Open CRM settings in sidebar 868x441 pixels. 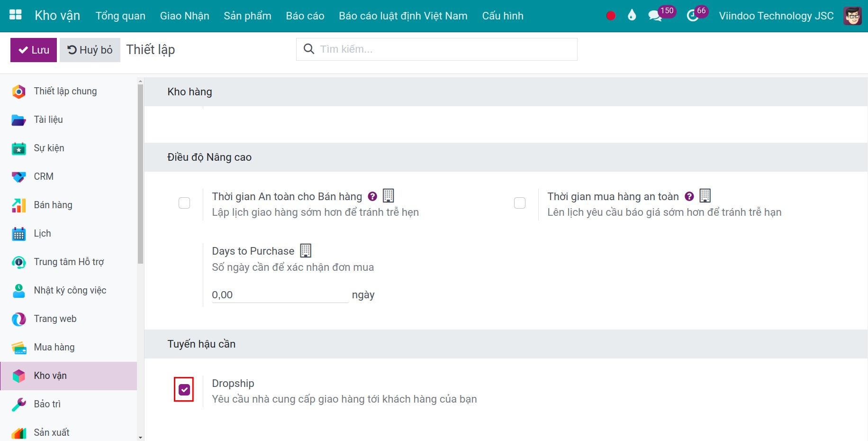click(x=69, y=176)
